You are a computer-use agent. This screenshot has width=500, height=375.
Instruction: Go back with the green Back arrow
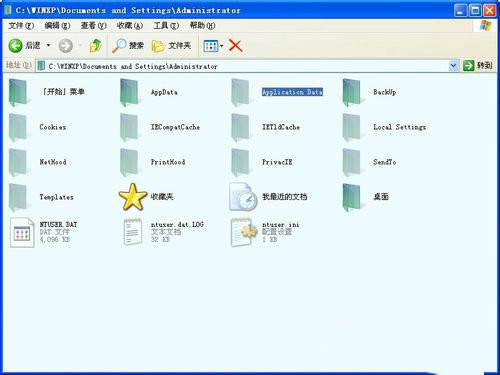(x=16, y=46)
